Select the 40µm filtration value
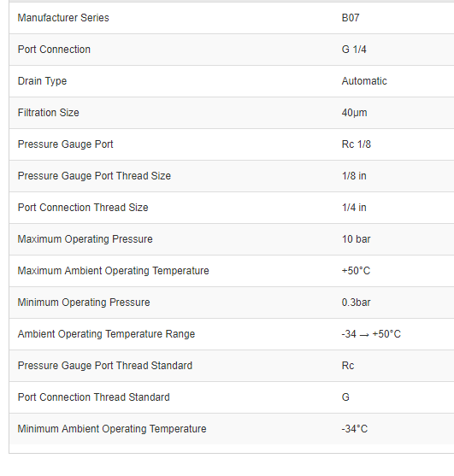Viewport: 454px width, 476px height. [354, 113]
